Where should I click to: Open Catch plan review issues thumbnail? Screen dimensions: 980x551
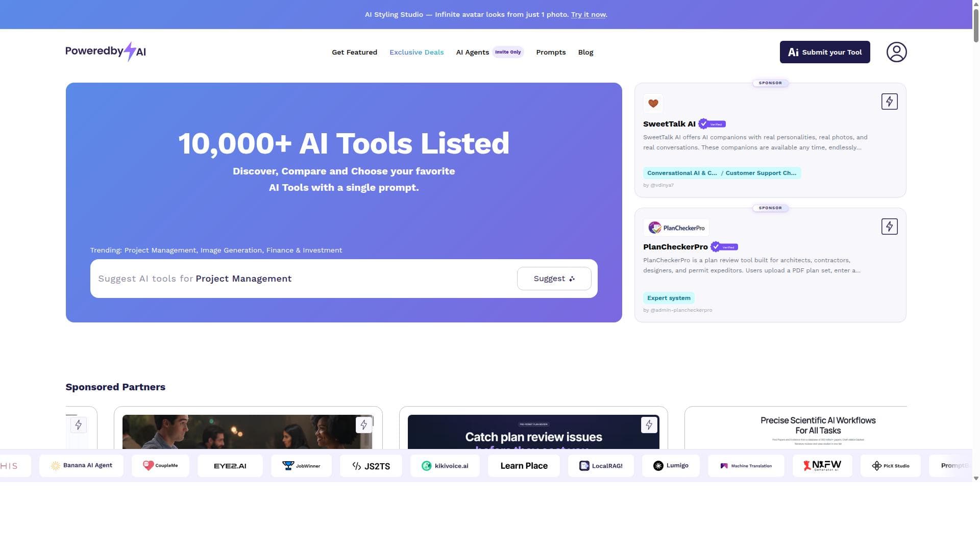[x=533, y=432]
